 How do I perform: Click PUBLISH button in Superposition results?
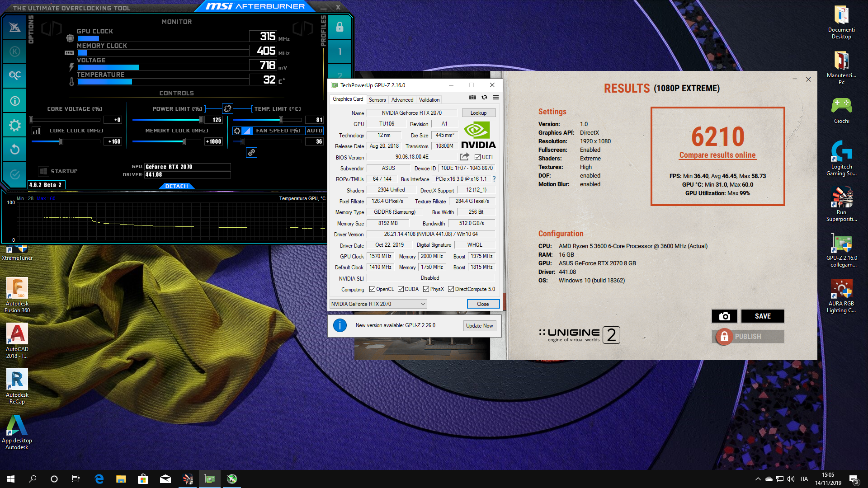pyautogui.click(x=748, y=337)
